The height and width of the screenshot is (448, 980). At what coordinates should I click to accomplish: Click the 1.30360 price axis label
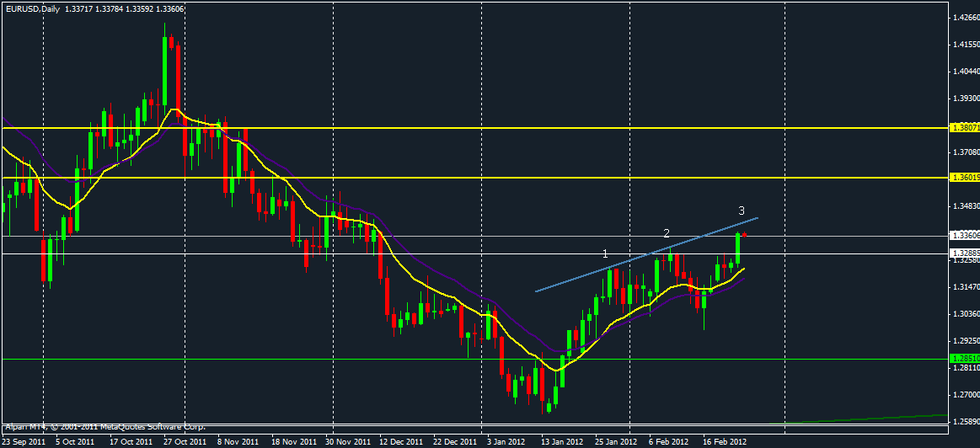(x=966, y=313)
